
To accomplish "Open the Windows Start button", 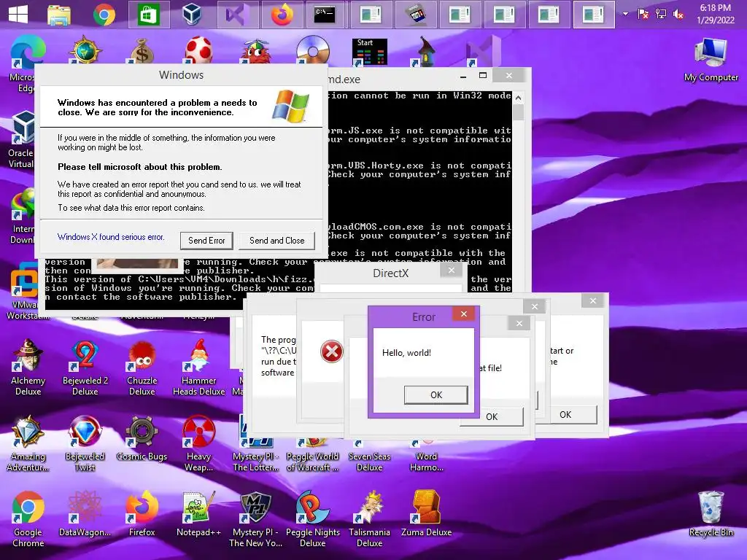I will 18,14.
